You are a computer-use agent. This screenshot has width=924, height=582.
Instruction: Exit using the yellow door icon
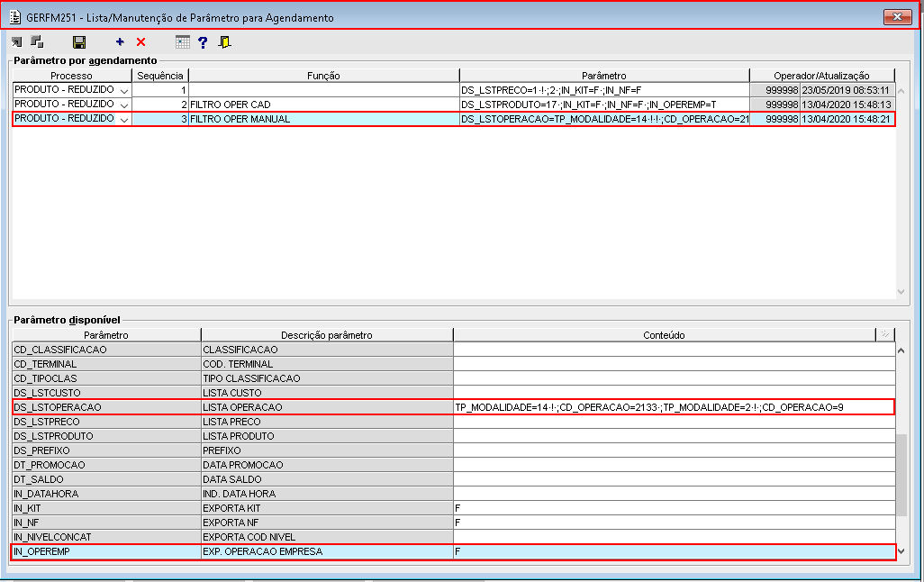(x=224, y=41)
